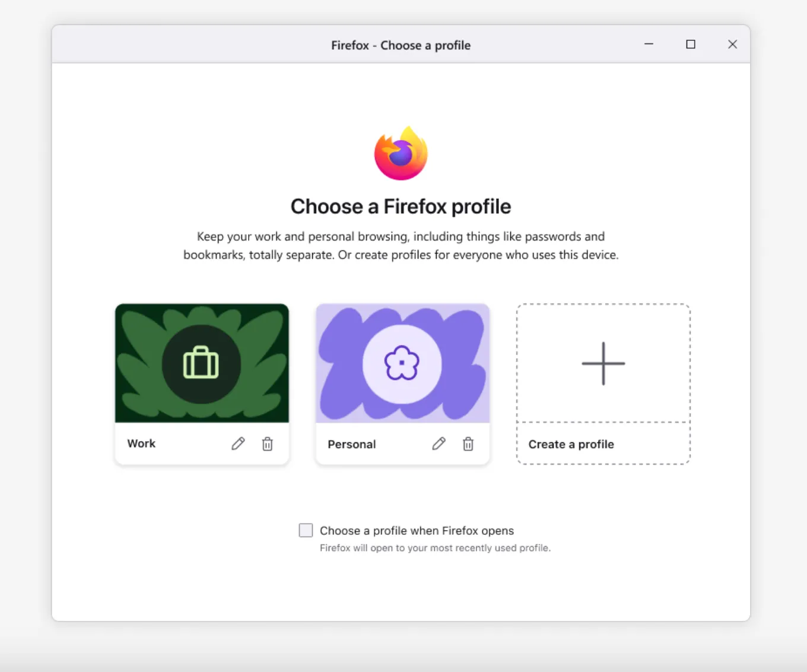Minimize the Firefox profile window

coord(649,45)
